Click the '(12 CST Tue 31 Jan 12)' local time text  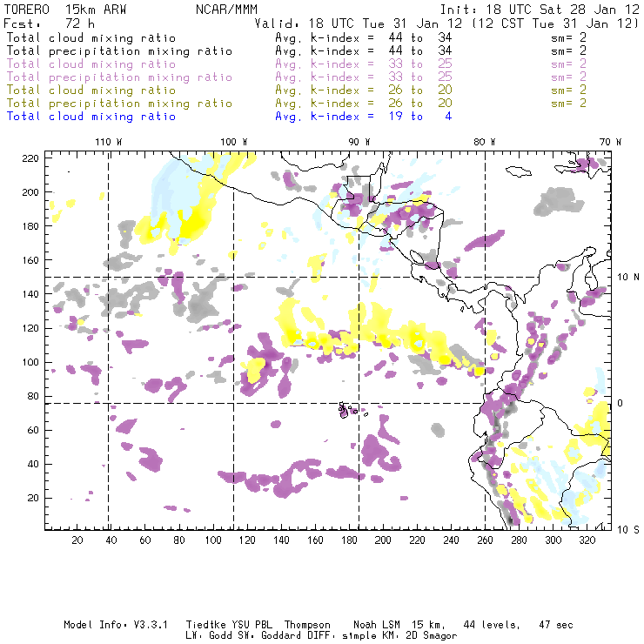tap(555, 23)
